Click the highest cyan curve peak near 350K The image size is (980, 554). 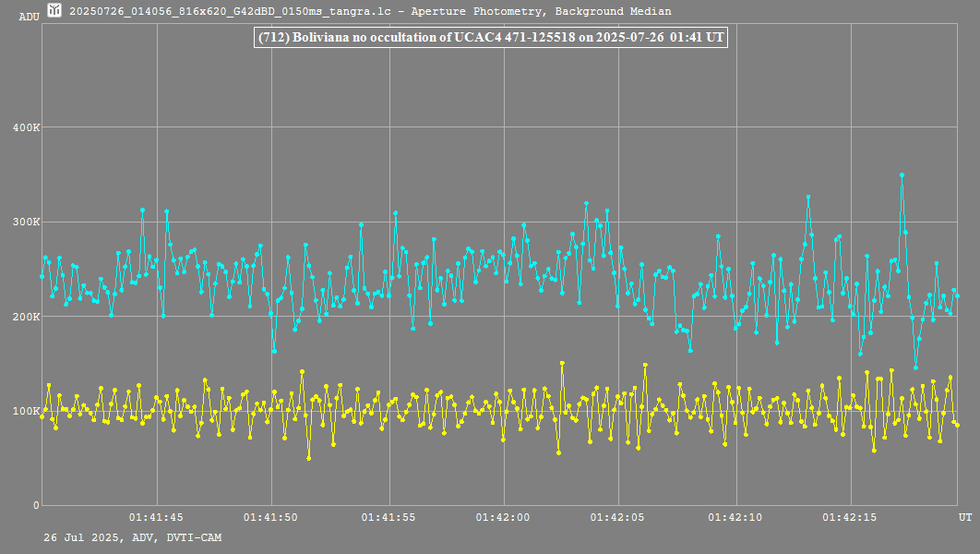tap(902, 175)
